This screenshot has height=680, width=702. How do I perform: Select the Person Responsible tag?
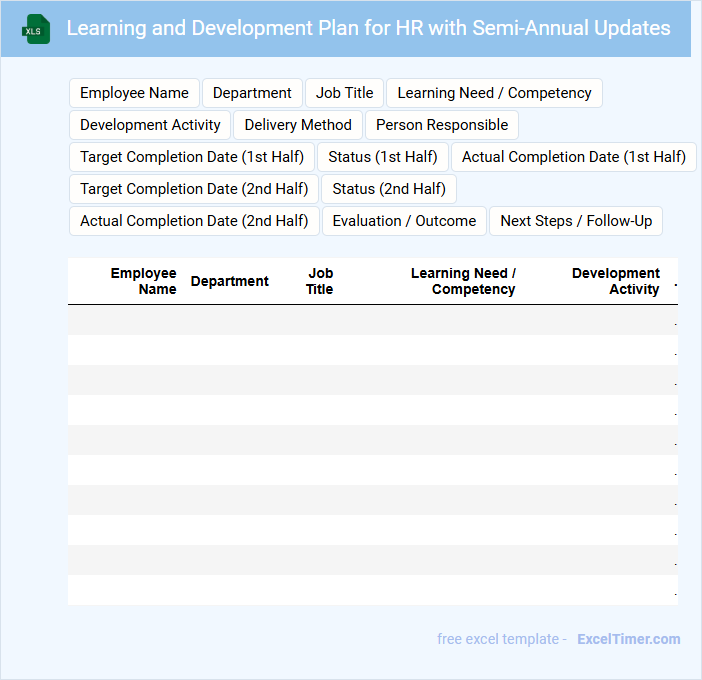pyautogui.click(x=441, y=125)
